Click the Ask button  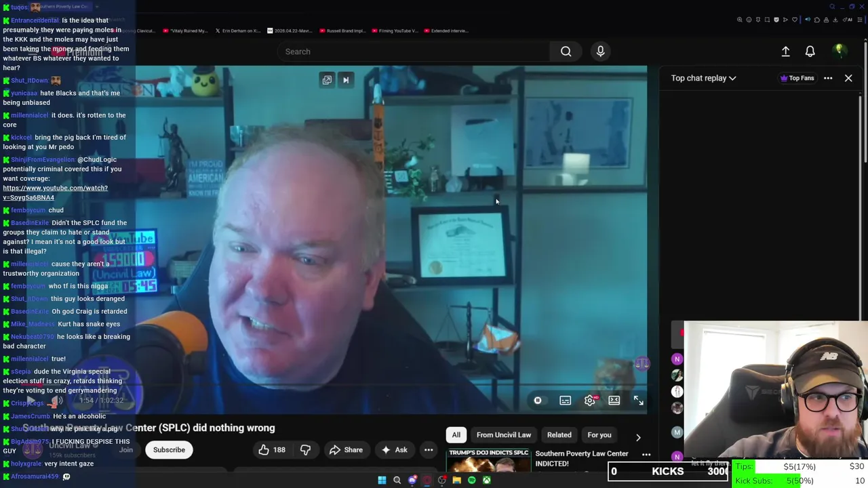tap(394, 449)
